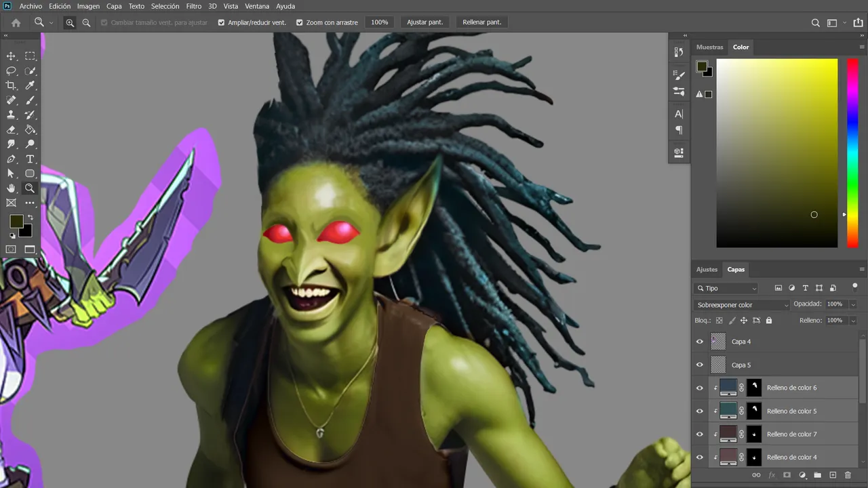The image size is (868, 488).
Task: Open the Archivo menu
Action: point(31,6)
